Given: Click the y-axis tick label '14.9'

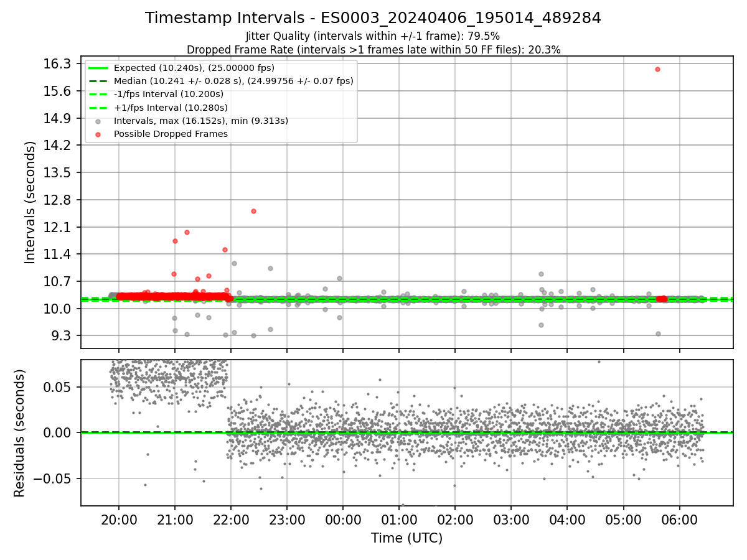Looking at the screenshot, I should click(x=58, y=118).
